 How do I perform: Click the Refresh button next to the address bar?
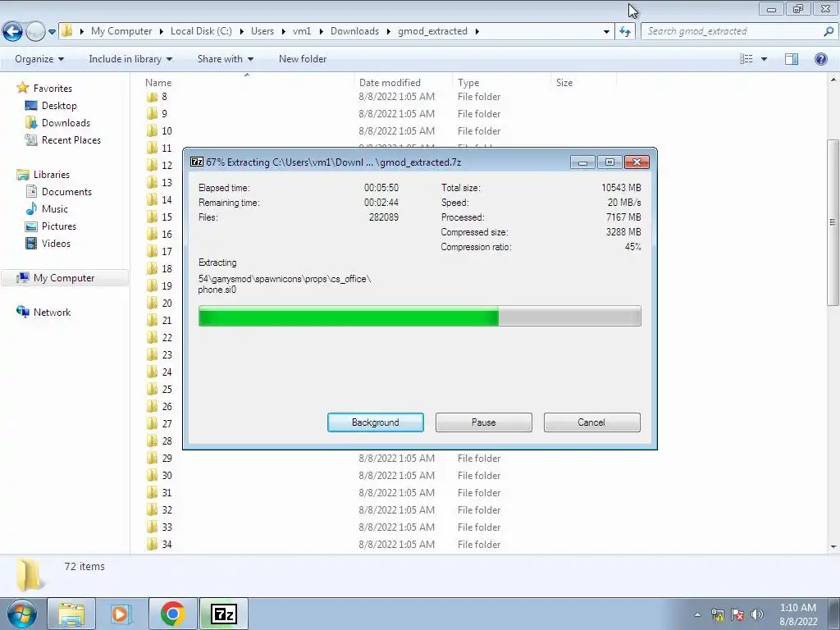click(624, 31)
